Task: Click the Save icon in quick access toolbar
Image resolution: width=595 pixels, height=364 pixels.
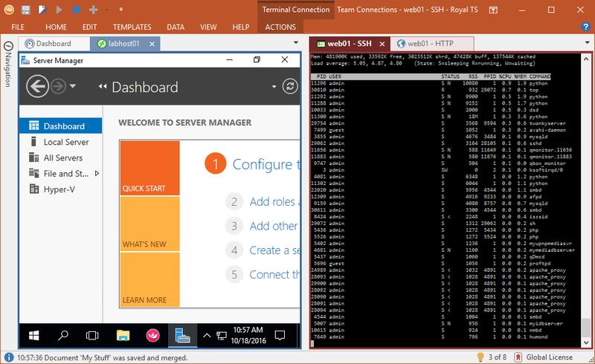Action: coord(25,10)
